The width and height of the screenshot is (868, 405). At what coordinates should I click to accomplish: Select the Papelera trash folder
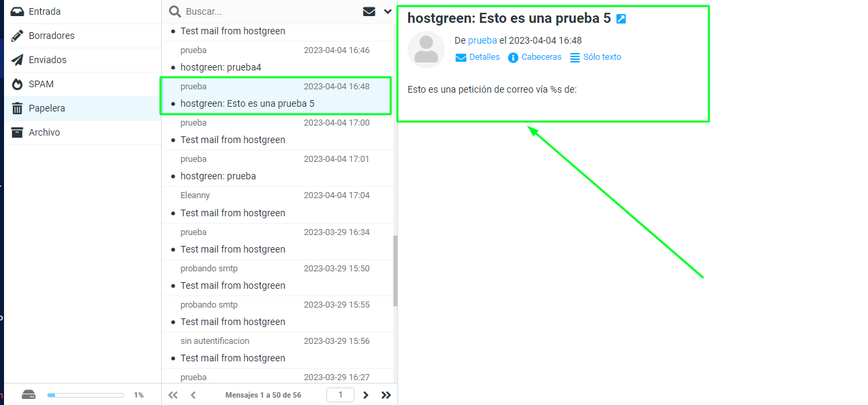click(x=46, y=108)
